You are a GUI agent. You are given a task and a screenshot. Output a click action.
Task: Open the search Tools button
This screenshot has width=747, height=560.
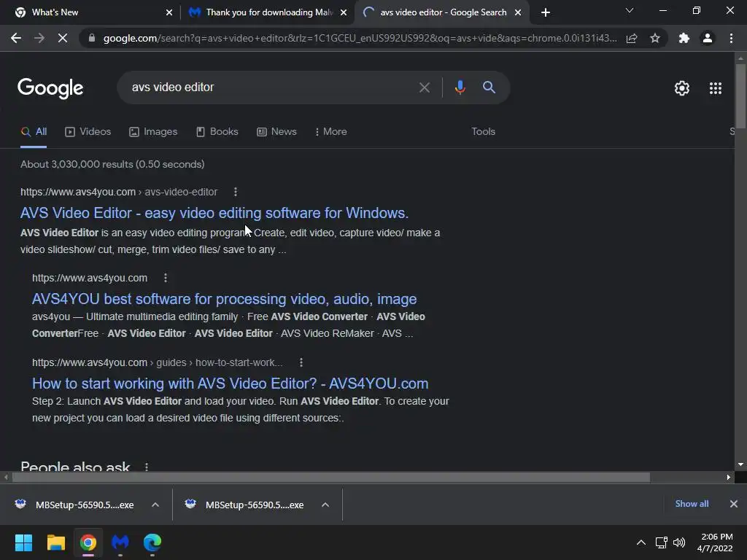(483, 132)
